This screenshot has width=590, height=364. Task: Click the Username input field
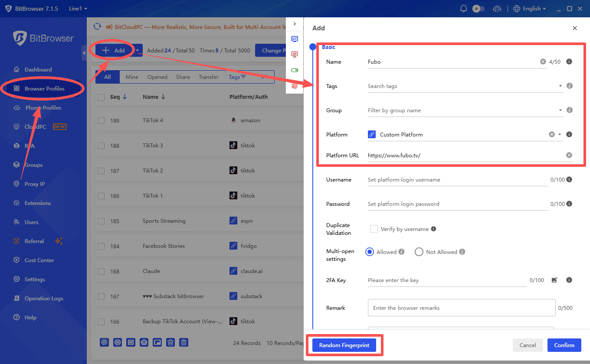458,180
